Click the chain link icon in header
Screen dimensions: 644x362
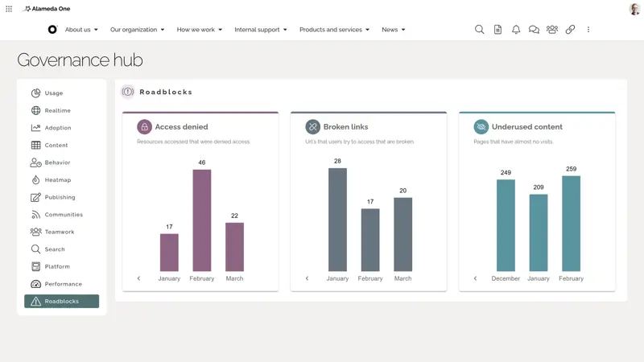tap(570, 30)
